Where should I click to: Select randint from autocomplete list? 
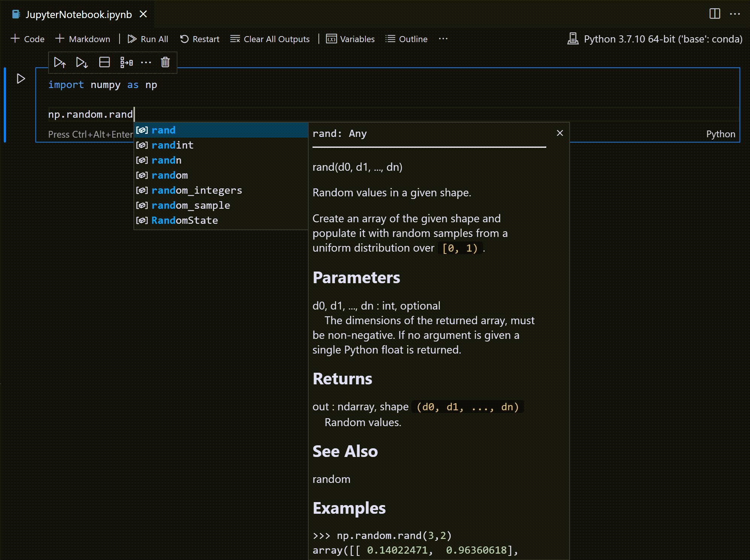pyautogui.click(x=173, y=145)
